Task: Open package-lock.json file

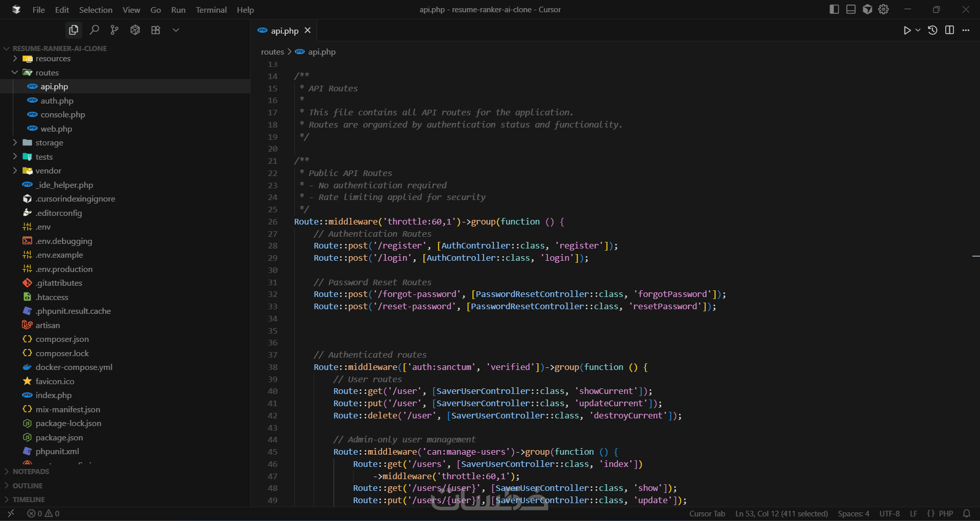Action: click(68, 424)
